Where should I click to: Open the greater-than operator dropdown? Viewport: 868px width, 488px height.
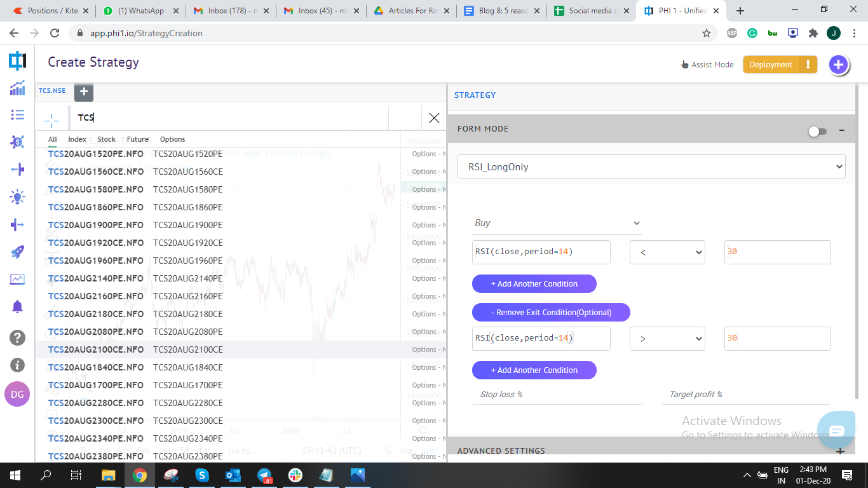coord(667,339)
